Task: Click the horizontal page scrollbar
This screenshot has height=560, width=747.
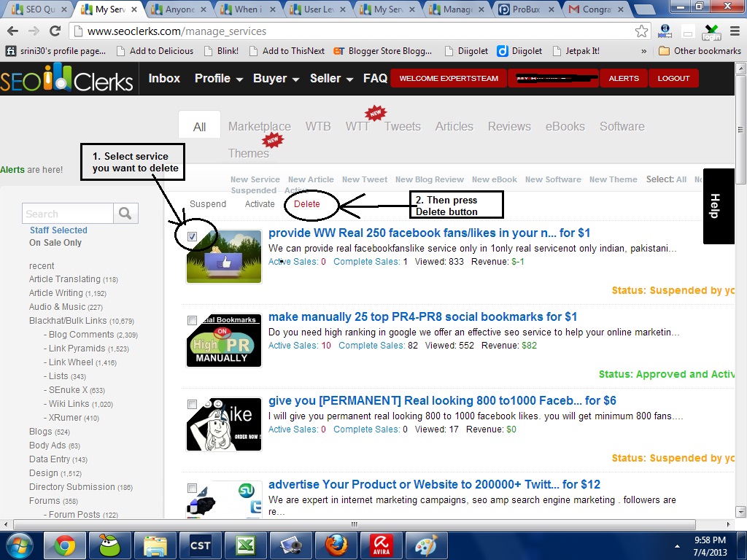Action: pyautogui.click(x=354, y=524)
